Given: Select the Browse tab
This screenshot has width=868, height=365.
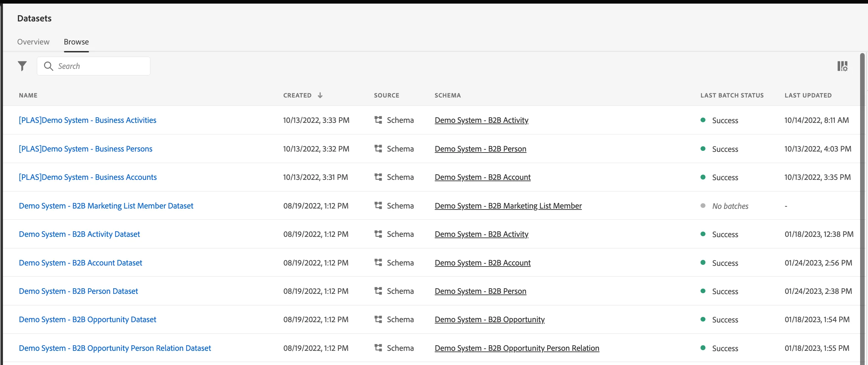Looking at the screenshot, I should coord(76,42).
